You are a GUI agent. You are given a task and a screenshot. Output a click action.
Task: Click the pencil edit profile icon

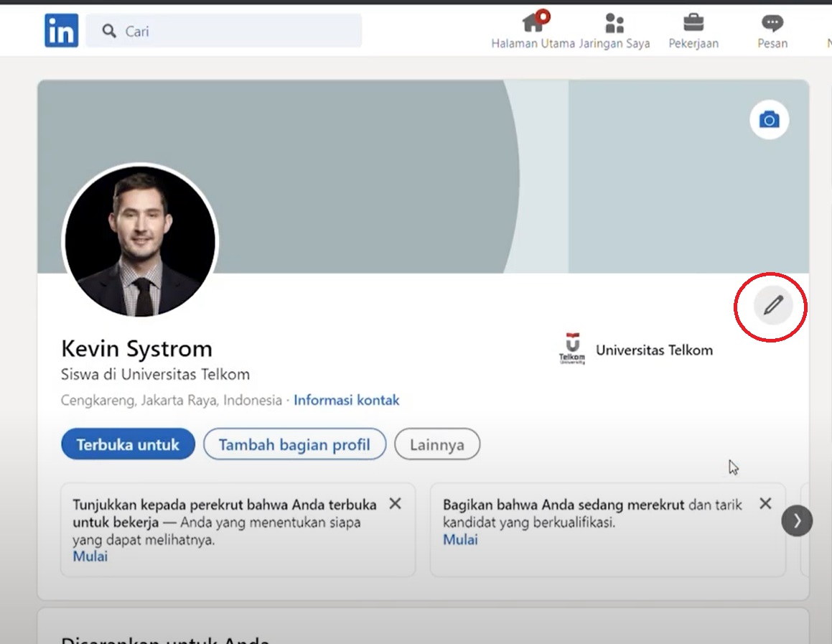772,306
